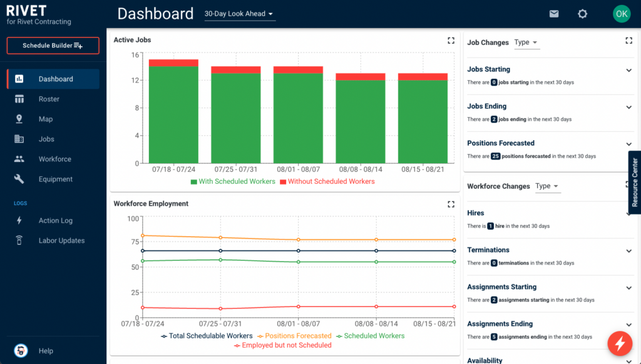Click red bar segment for 08/01 - 08/07

pos(299,70)
